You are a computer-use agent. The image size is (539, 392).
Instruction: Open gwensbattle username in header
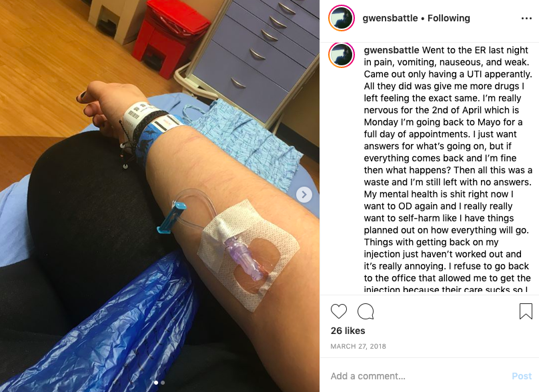pyautogui.click(x=390, y=18)
